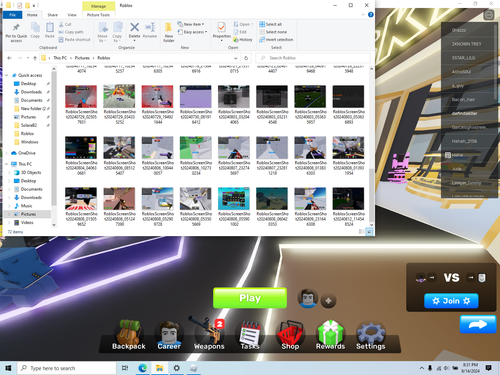500x375 pixels.
Task: Click Select all in the ribbon
Action: pos(270,24)
